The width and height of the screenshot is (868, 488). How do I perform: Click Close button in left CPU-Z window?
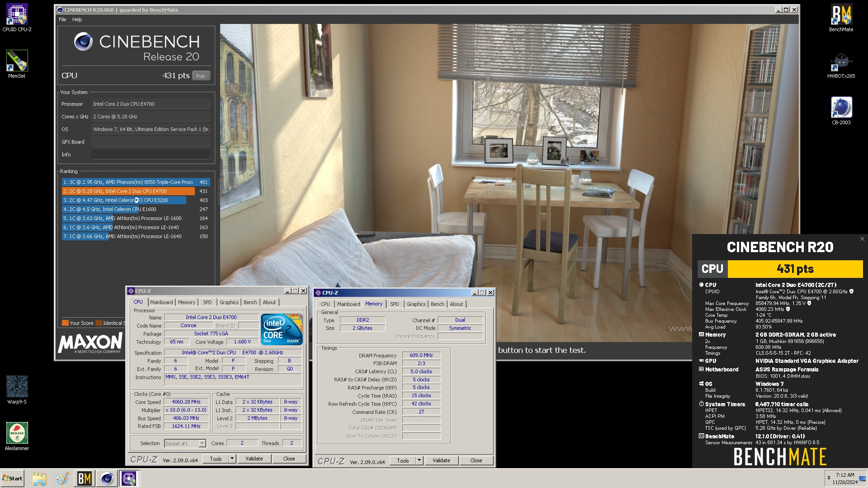point(289,459)
